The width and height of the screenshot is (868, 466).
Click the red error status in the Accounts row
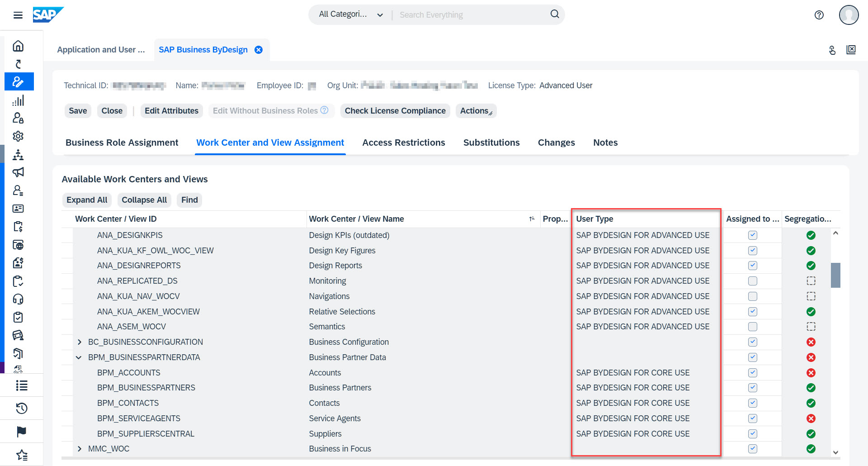811,373
